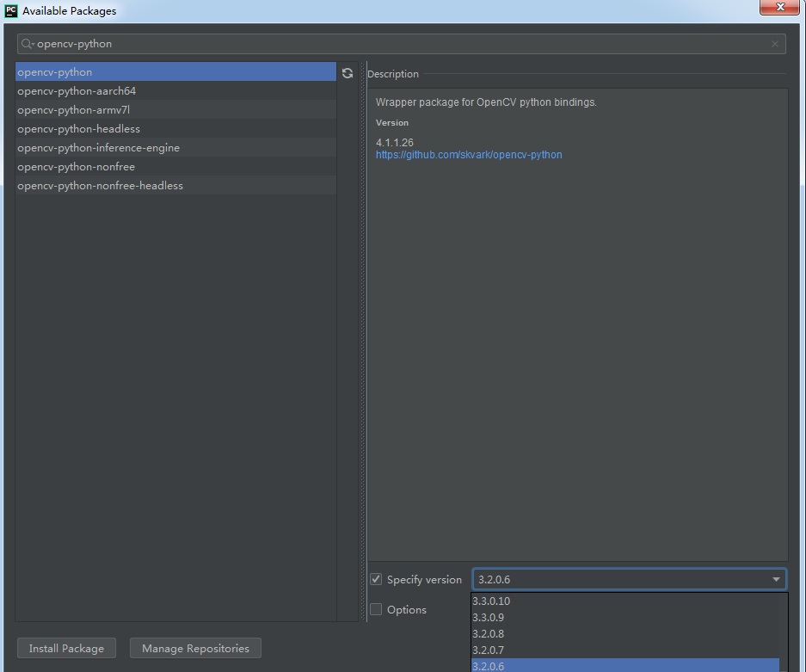Click the PyCharm logo in the title bar
Image resolution: width=806 pixels, height=672 pixels.
tap(11, 10)
